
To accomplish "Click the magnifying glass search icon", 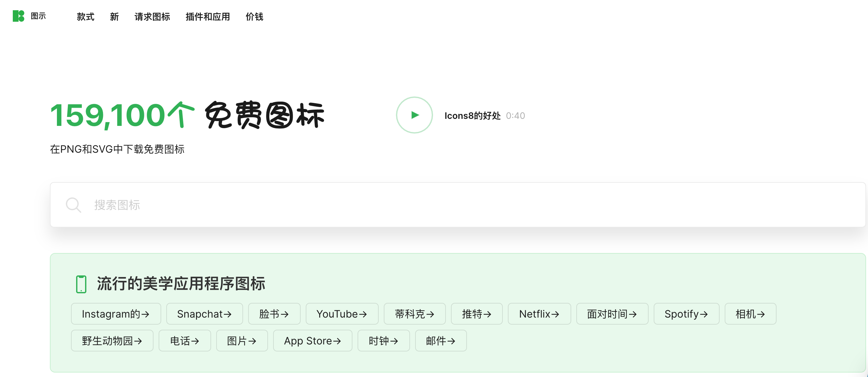I will click(73, 205).
